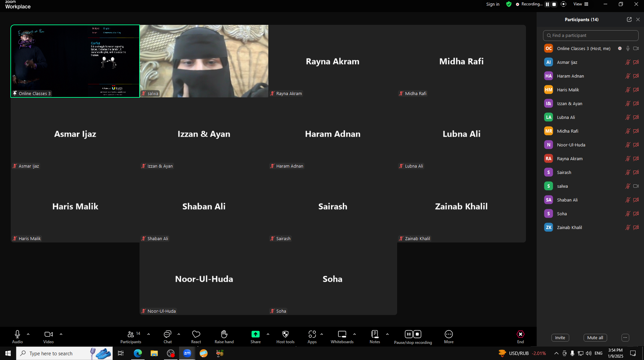Screen dimensions: 644x360
Task: Toggle Haram Adnan's video icon in list
Action: click(x=636, y=76)
